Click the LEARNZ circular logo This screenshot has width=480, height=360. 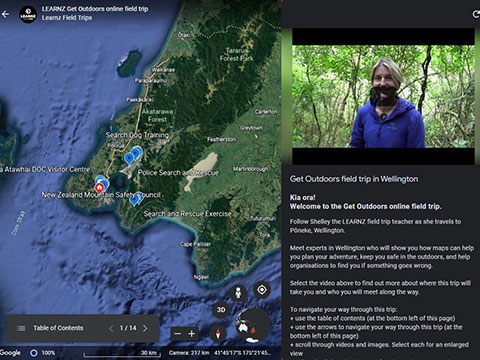point(28,14)
